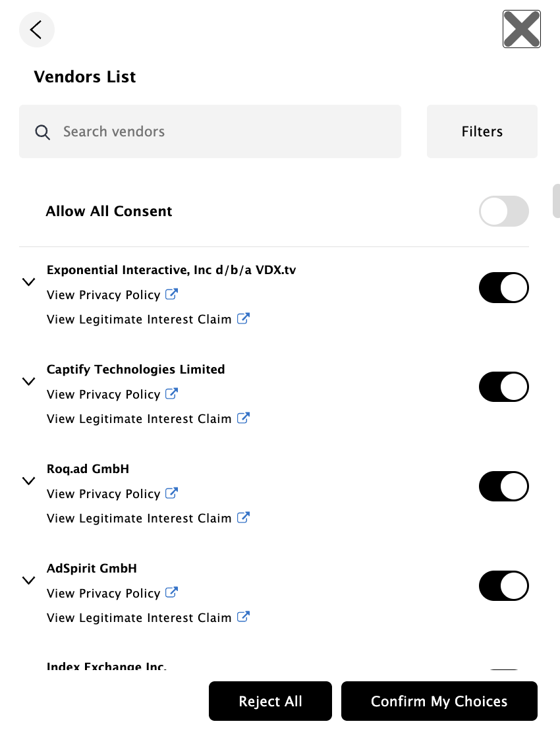Click Confirm My Choices

pyautogui.click(x=439, y=701)
